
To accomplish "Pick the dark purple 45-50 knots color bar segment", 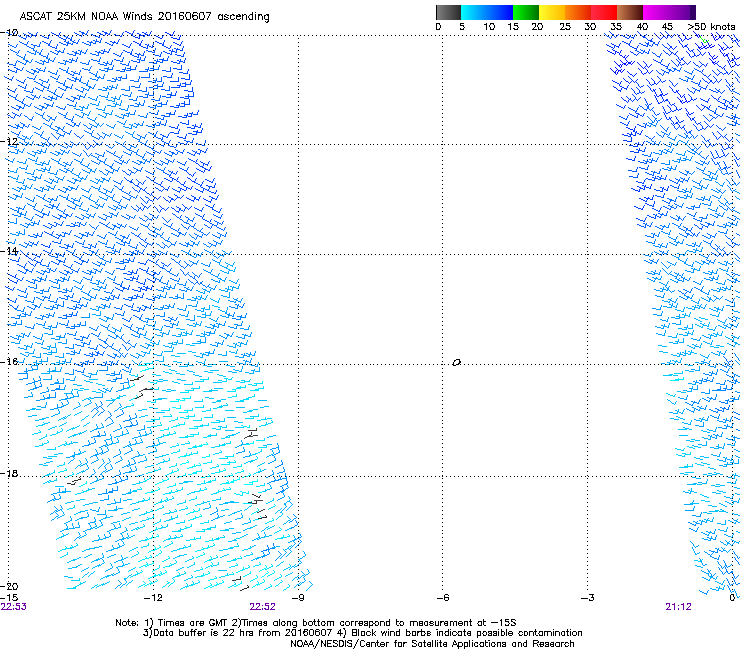I will pyautogui.click(x=682, y=12).
